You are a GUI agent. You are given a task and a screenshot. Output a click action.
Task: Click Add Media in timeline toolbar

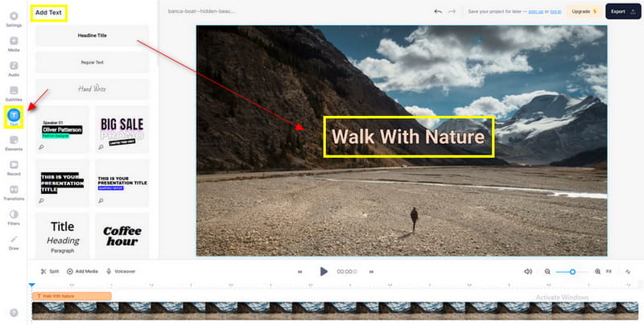pos(82,271)
